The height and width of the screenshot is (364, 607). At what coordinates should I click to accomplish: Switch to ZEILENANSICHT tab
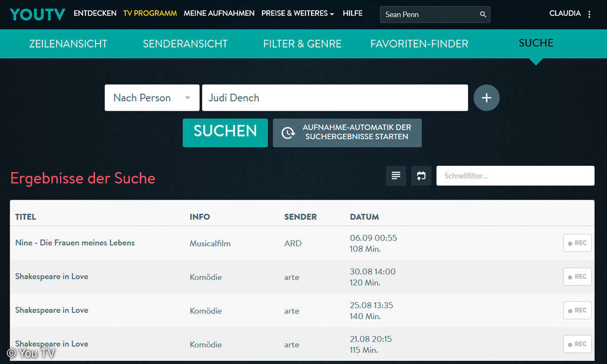68,44
